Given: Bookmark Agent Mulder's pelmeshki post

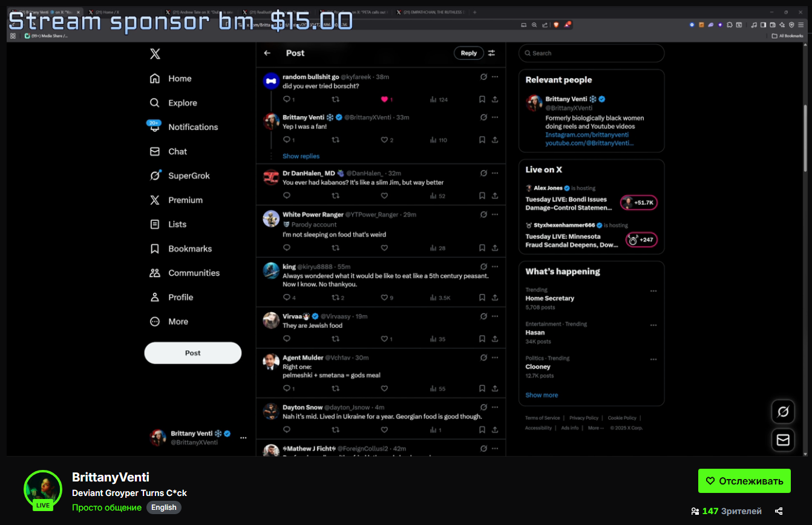Looking at the screenshot, I should (x=482, y=388).
